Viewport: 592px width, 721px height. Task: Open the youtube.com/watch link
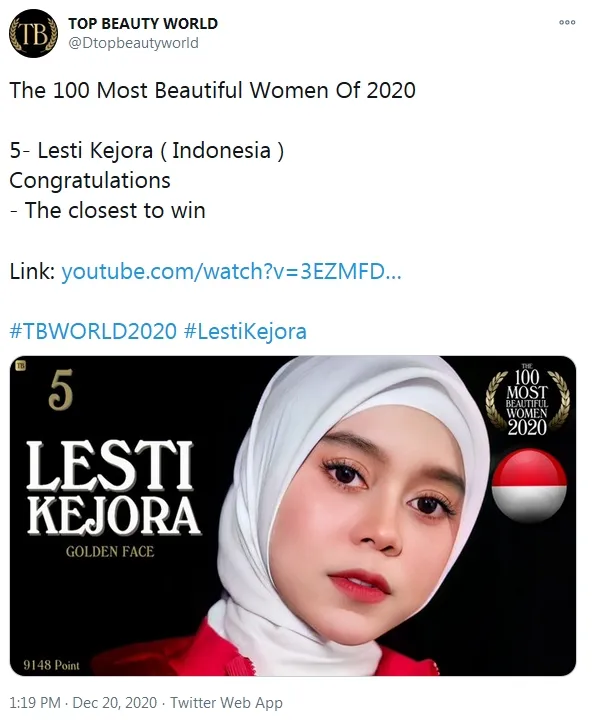pos(231,271)
